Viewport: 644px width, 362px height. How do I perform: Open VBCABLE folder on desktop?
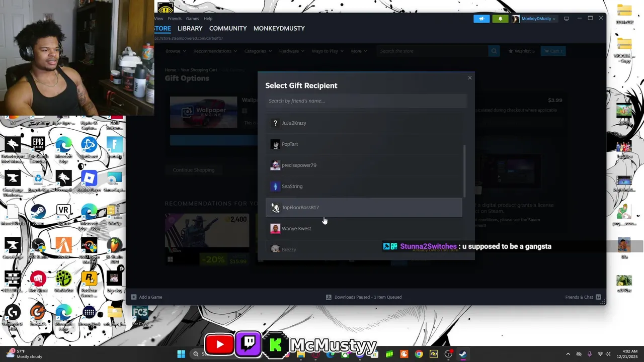pos(624,50)
